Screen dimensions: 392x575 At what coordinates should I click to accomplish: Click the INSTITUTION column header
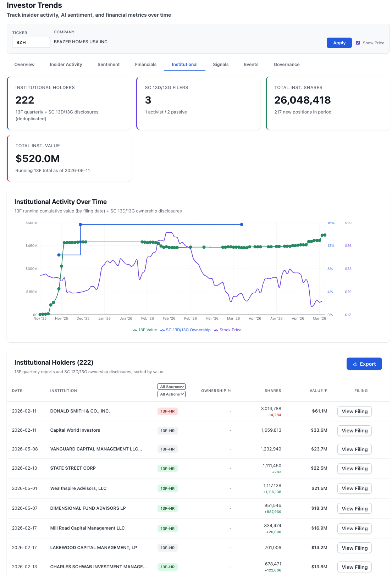64,391
